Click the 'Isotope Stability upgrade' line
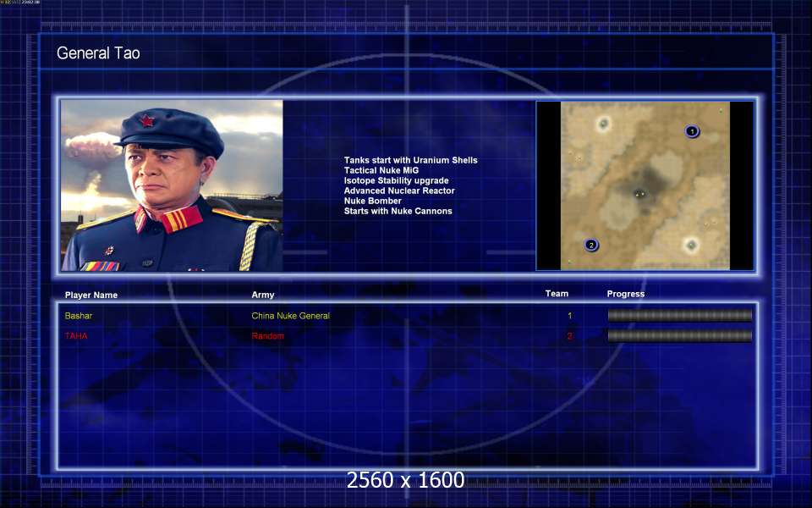Image resolution: width=812 pixels, height=508 pixels. (x=396, y=180)
